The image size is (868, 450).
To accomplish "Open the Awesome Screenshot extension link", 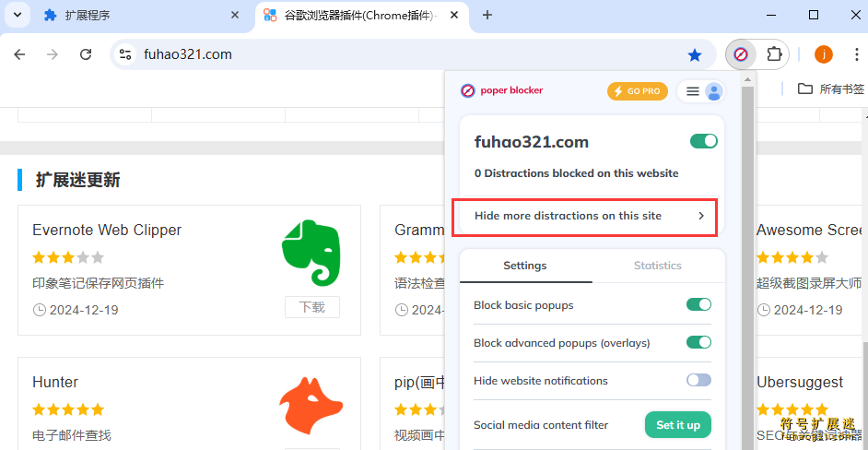I will 810,230.
